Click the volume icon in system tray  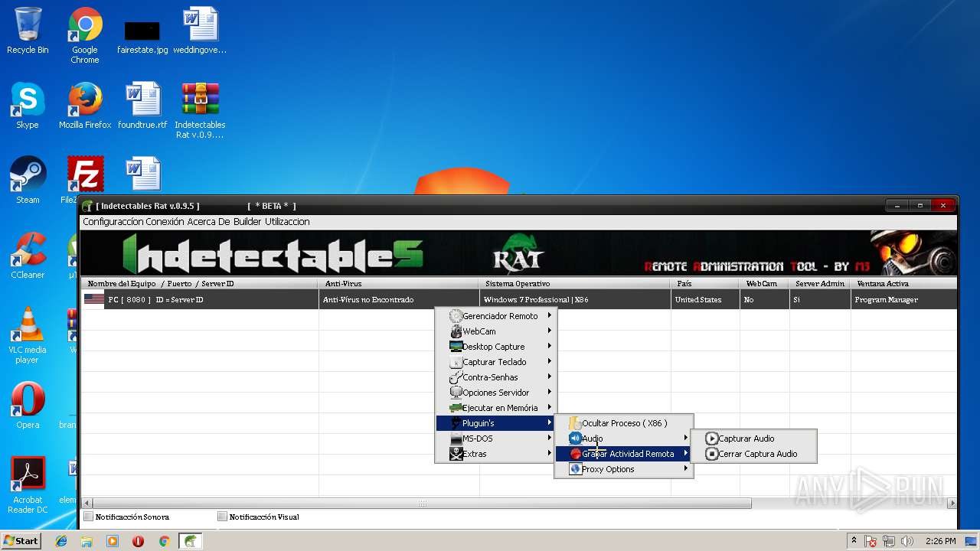[x=908, y=541]
